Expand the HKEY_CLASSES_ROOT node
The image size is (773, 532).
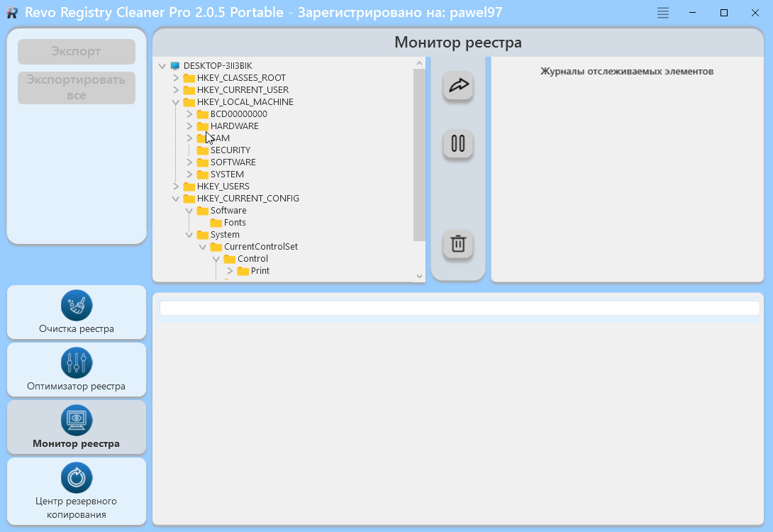[x=176, y=78]
